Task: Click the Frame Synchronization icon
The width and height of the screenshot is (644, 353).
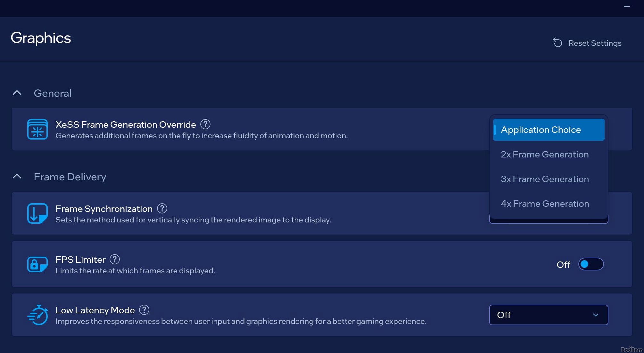Action: (x=37, y=213)
